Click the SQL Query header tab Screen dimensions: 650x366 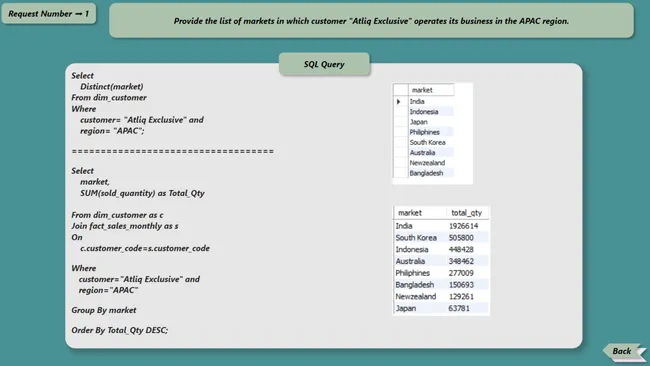tap(324, 64)
